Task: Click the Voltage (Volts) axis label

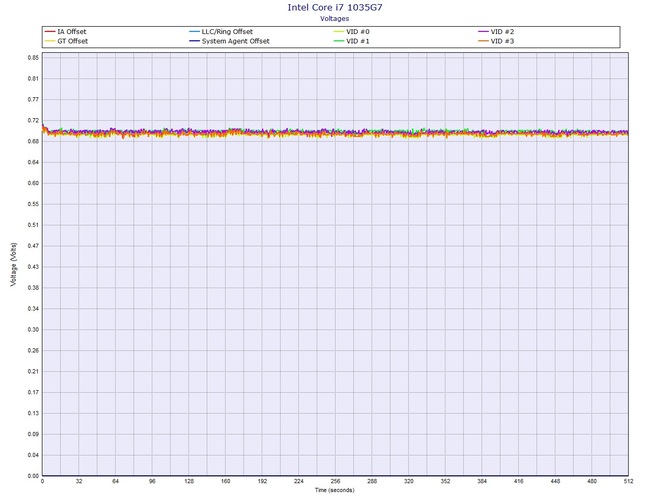Action: 14,264
